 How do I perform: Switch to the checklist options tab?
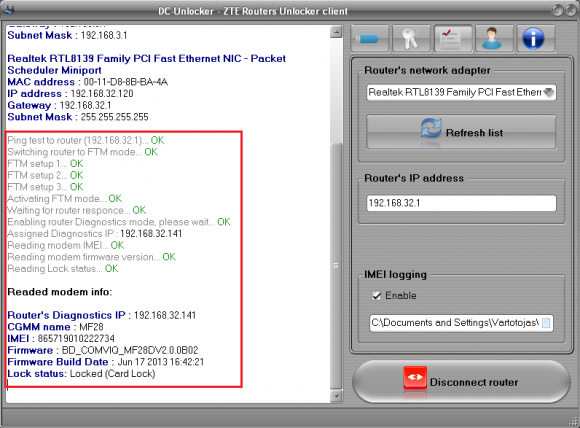pos(453,38)
